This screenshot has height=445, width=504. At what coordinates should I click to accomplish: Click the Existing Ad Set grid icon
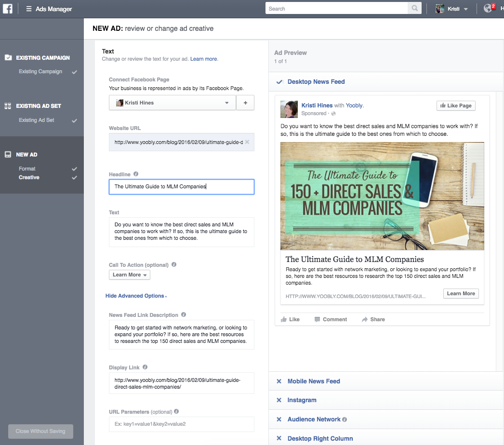(8, 105)
